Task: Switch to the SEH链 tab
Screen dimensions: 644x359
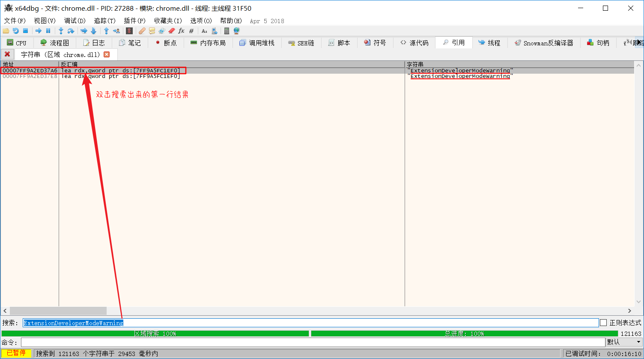Action: 301,43
